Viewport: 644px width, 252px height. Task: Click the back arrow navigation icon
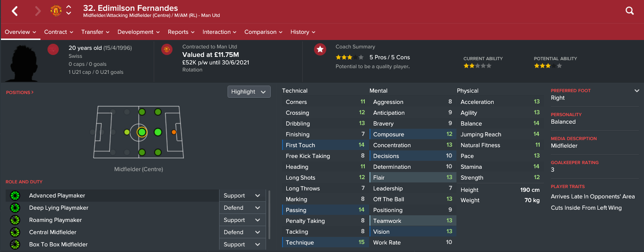coord(15,11)
